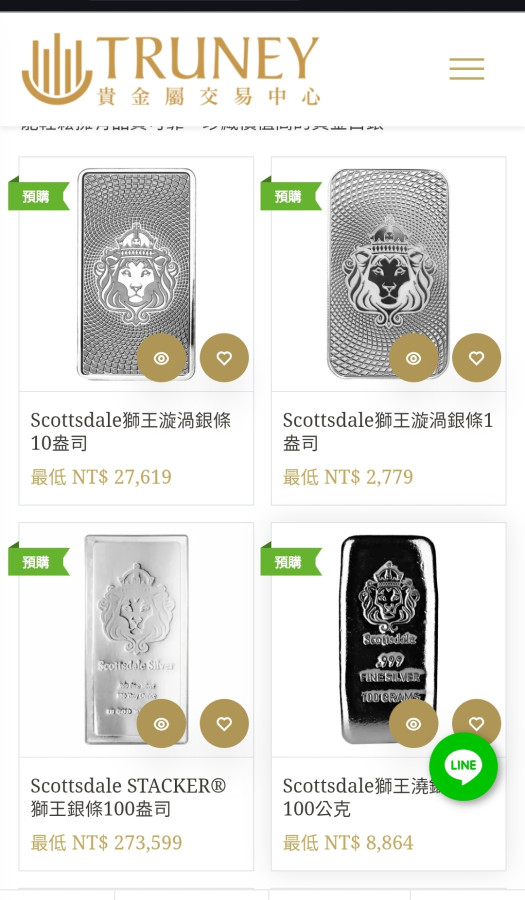Open the Scottsdale獅王漩渦銀條1盎司 product title
525x900 pixels.
388,431
